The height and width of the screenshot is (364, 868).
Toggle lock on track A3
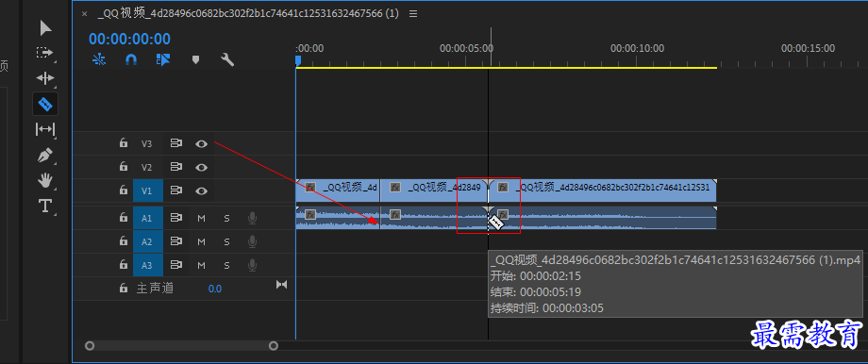coord(123,265)
